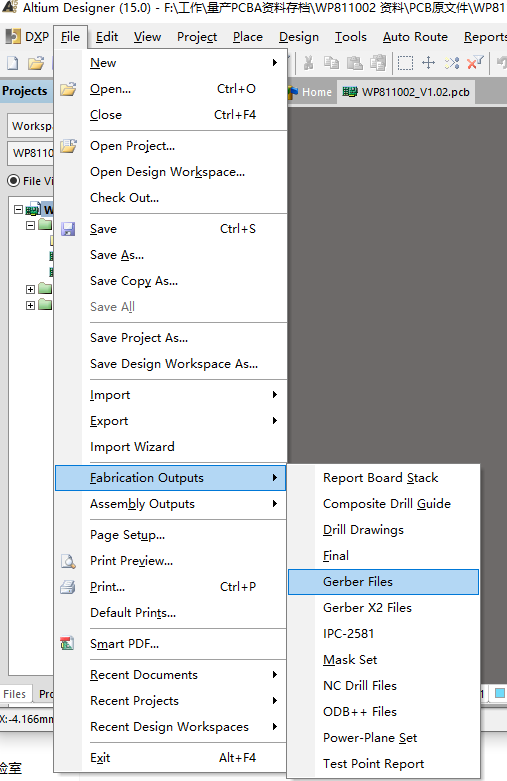507x781 pixels.
Task: Click the Save floppy disk icon in menu
Action: 68,229
